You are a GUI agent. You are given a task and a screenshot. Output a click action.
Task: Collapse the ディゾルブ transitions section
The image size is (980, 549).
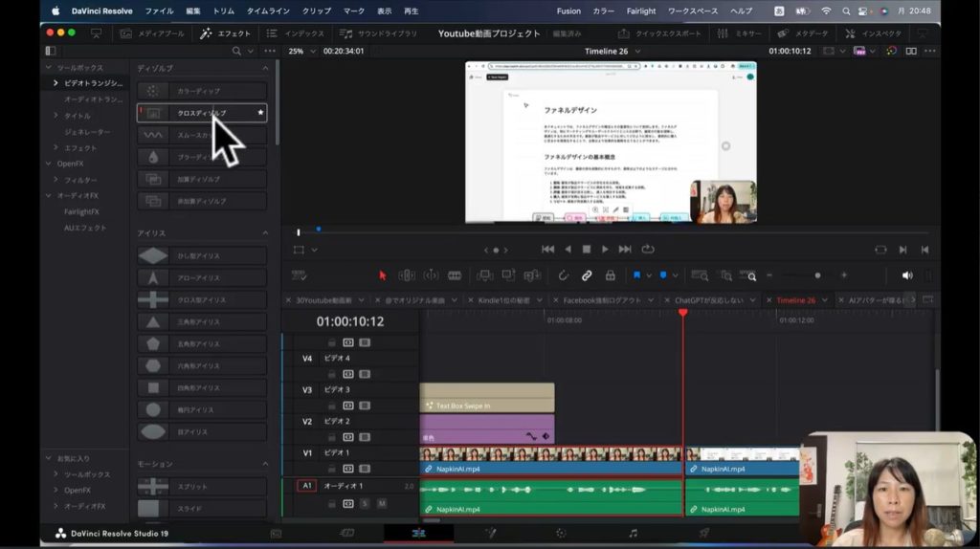pos(265,69)
